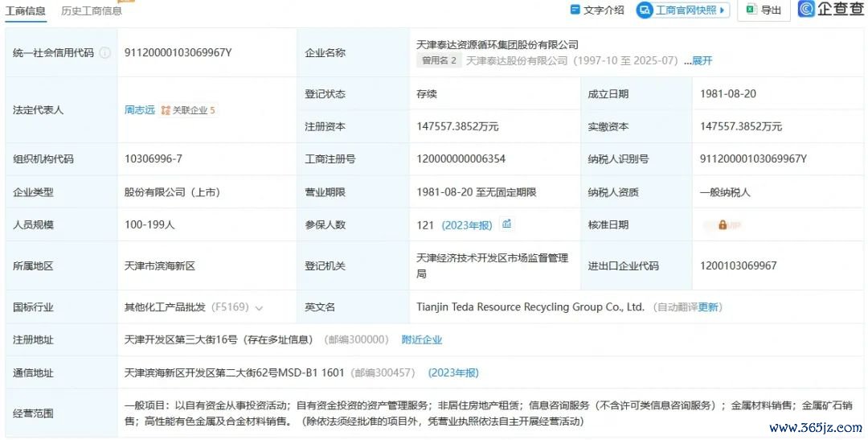Click the (2023年报) link beside 参保人数
868x440 pixels.
pyautogui.click(x=467, y=225)
